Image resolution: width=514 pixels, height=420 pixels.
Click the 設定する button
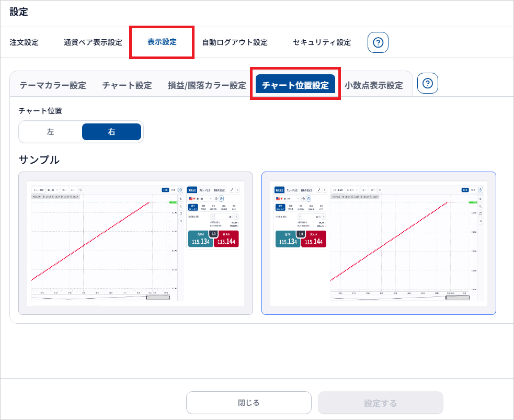click(381, 403)
